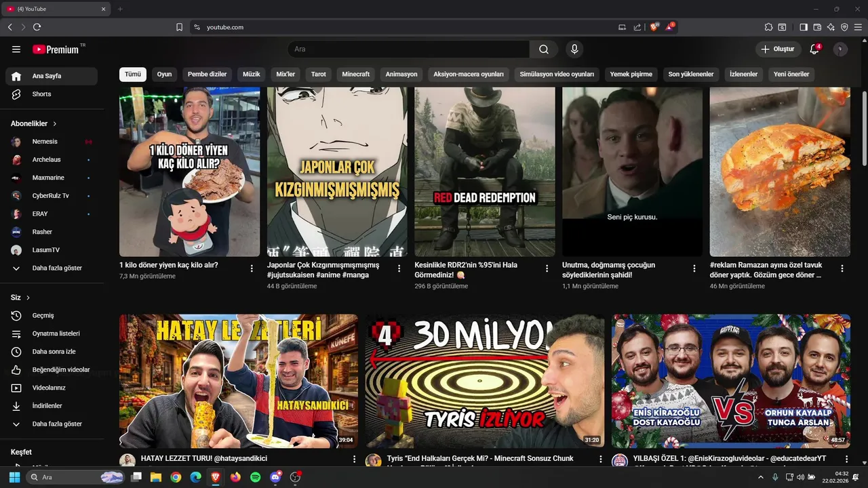Open options for '1 kilo döner' Short
Image resolution: width=868 pixels, height=488 pixels.
click(252, 268)
